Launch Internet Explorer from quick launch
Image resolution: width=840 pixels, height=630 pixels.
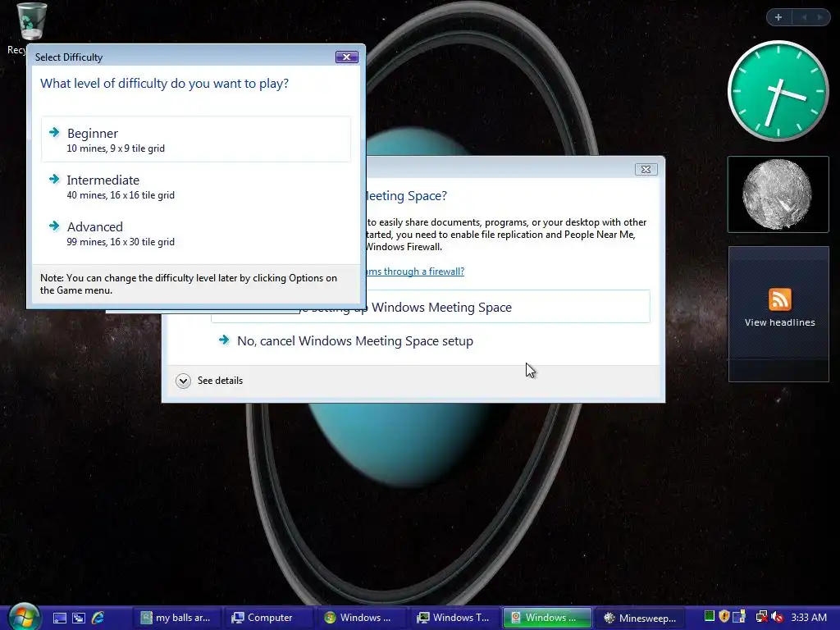coord(98,618)
